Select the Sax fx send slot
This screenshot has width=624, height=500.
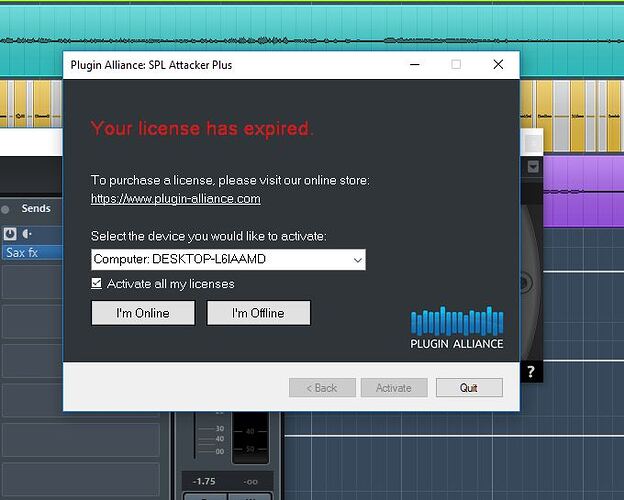[x=32, y=252]
